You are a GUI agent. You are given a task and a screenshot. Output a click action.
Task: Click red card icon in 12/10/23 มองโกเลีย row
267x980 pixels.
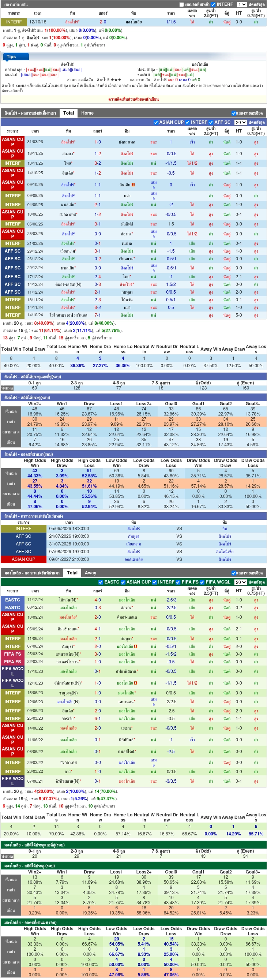(x=136, y=683)
